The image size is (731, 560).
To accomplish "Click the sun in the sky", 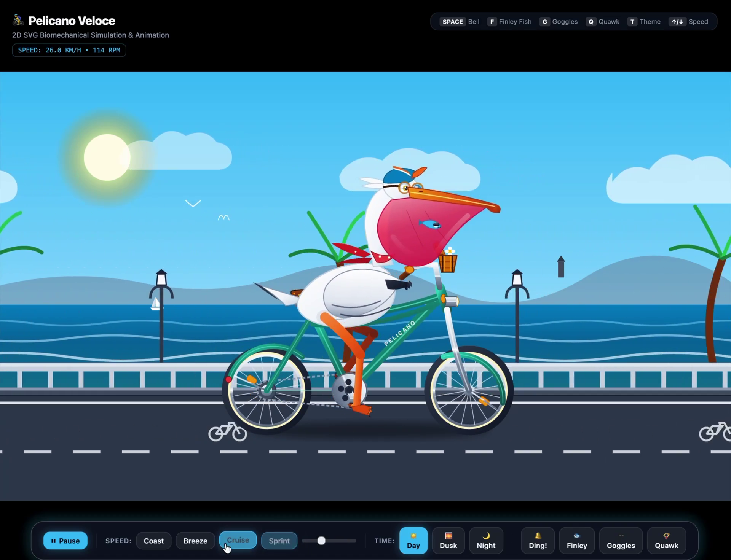I will point(107,157).
